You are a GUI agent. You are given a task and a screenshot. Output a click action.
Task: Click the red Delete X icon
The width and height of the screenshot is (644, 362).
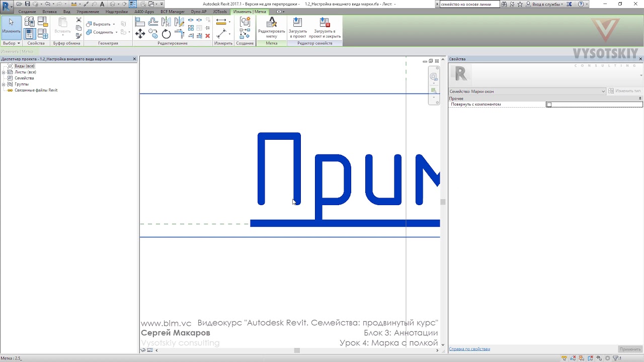coord(208,36)
